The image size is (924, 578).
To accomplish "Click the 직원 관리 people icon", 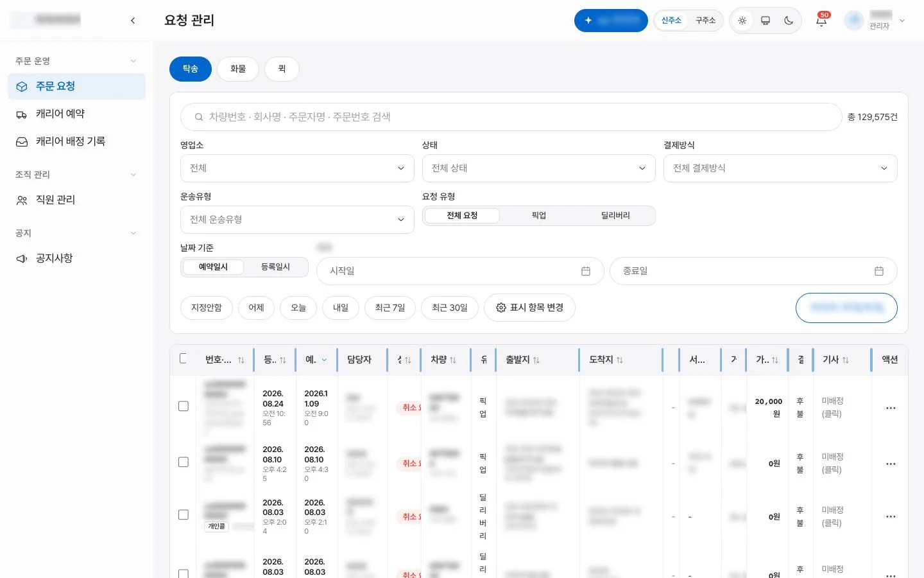I will (22, 200).
